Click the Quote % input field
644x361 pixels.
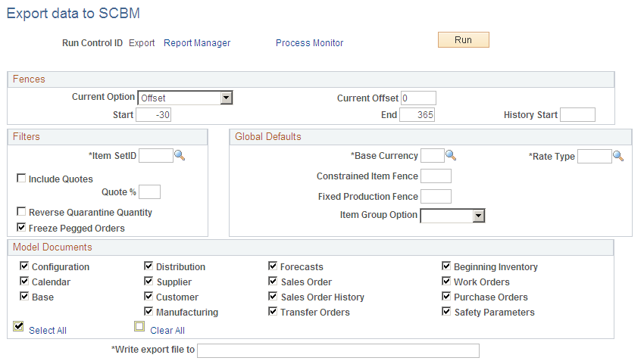coord(149,192)
